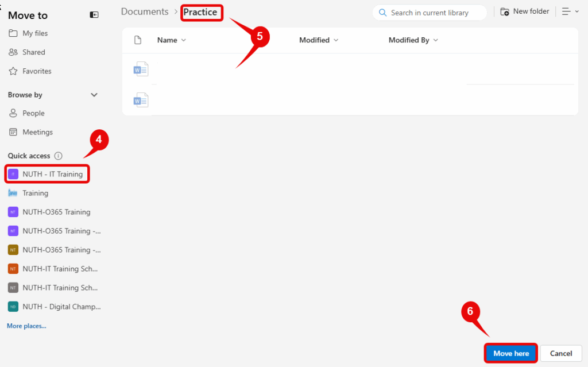Open My files folder

(34, 33)
